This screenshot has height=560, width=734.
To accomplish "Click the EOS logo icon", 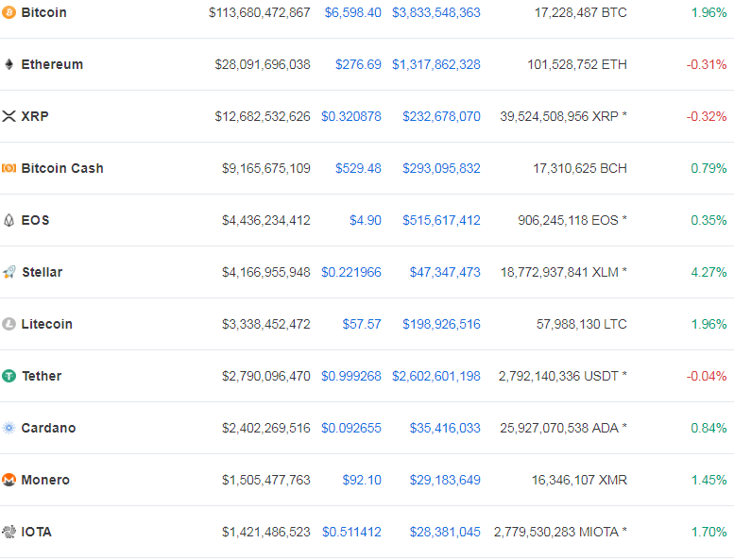I will click(9, 220).
